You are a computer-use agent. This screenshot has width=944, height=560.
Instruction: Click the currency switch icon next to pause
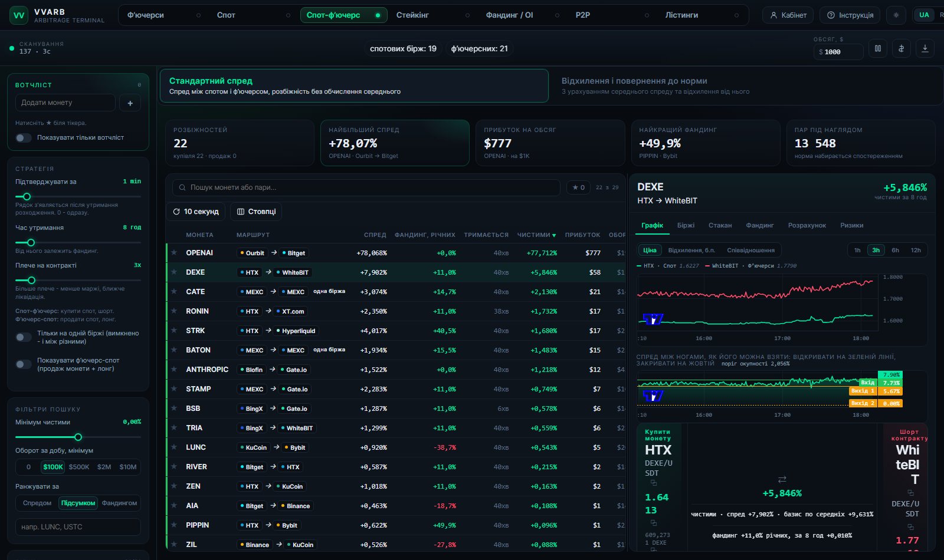(901, 49)
